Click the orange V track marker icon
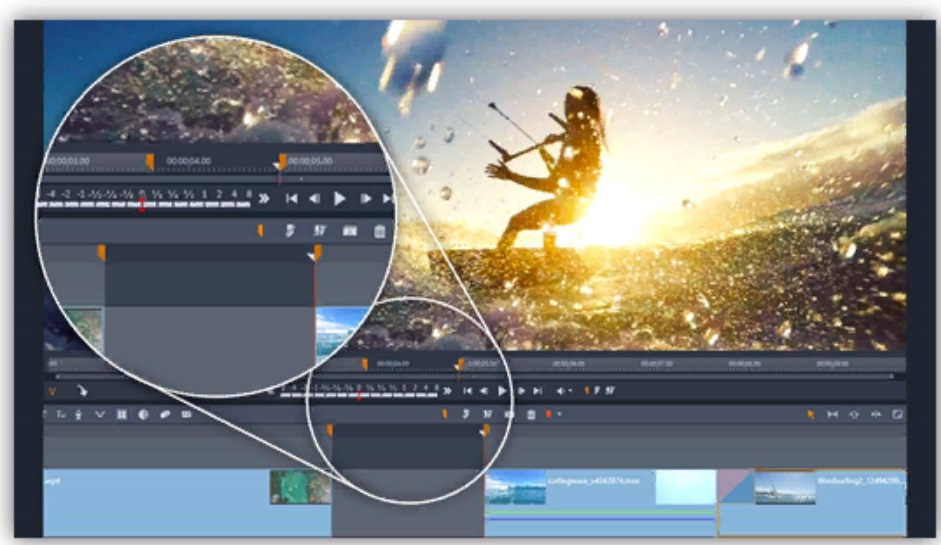The width and height of the screenshot is (941, 545). [x=52, y=391]
